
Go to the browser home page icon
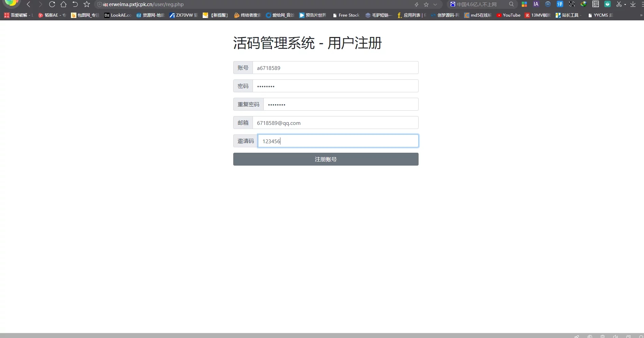tap(63, 4)
